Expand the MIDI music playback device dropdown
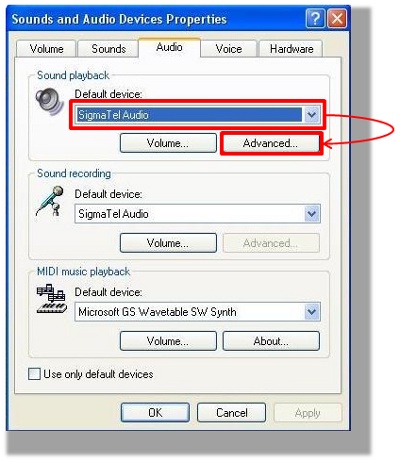This screenshot has width=400, height=462. point(312,312)
